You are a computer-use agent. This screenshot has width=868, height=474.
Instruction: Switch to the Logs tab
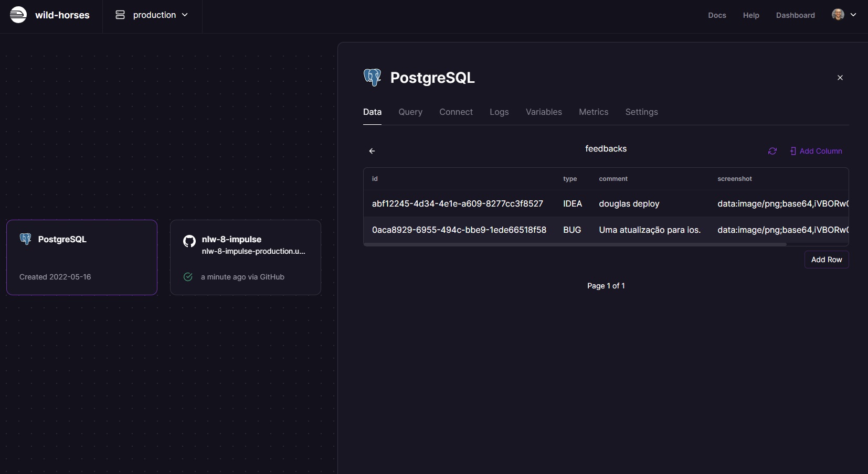click(499, 112)
